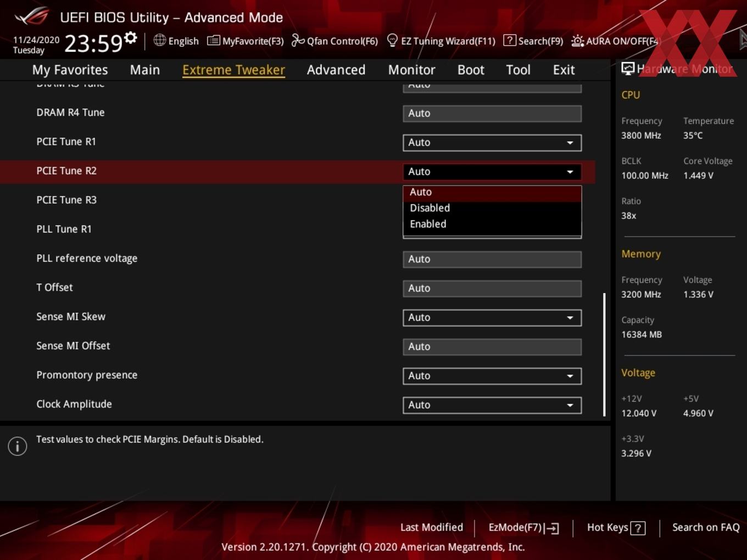Expand the Promontory presence dropdown

[492, 376]
